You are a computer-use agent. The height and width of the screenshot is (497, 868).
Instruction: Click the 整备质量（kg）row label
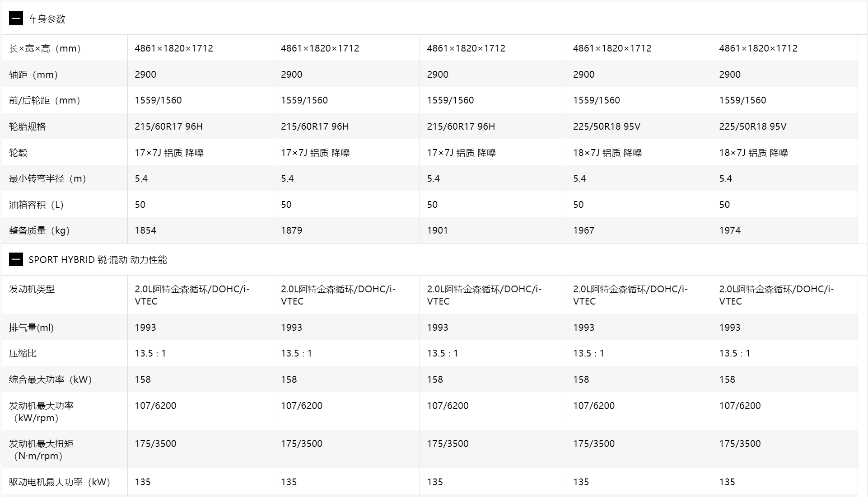pyautogui.click(x=39, y=230)
